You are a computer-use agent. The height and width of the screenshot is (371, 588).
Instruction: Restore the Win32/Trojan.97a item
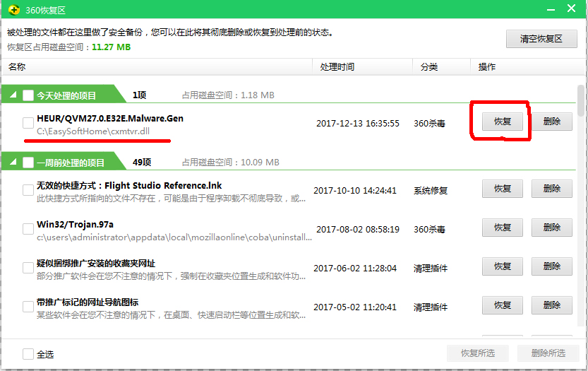tap(502, 228)
